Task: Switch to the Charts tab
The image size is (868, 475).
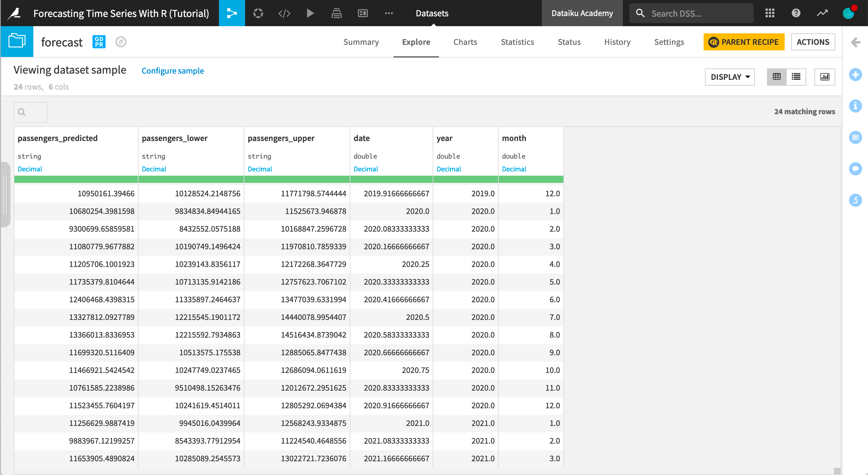Action: pyautogui.click(x=465, y=42)
